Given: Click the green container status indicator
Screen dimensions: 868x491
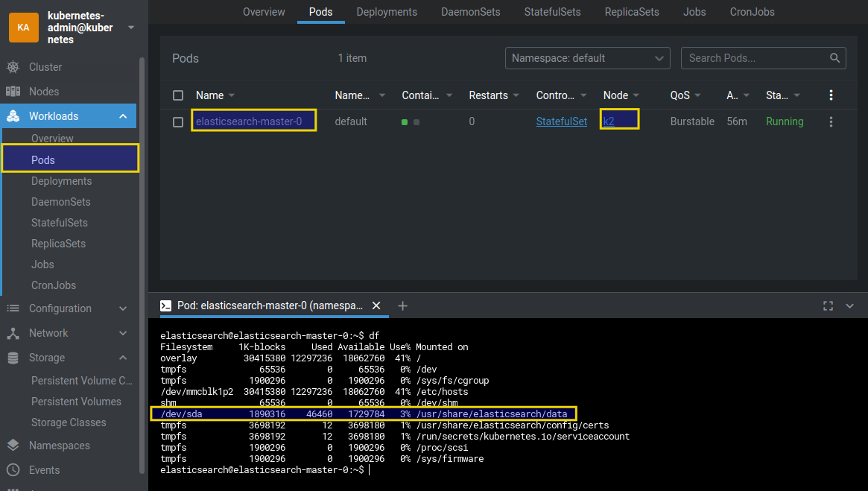Looking at the screenshot, I should [x=405, y=121].
